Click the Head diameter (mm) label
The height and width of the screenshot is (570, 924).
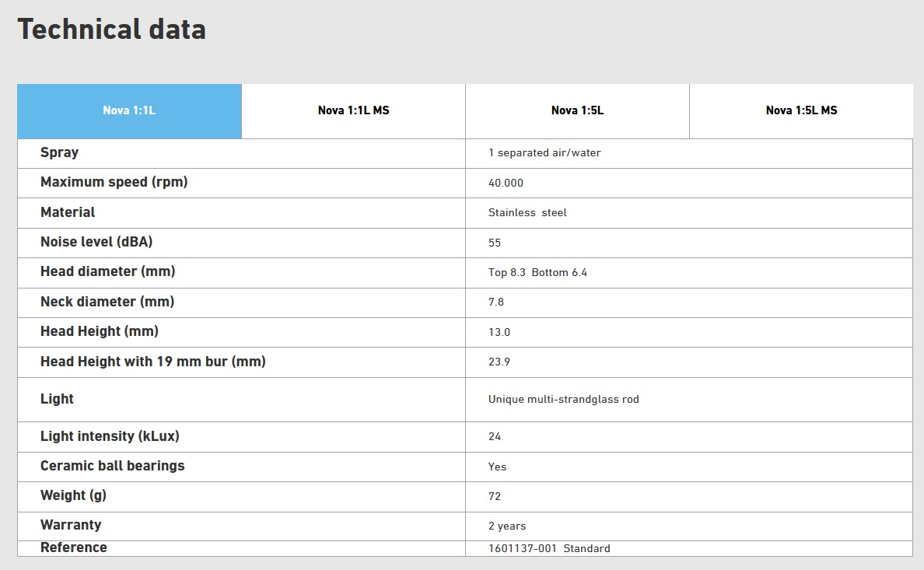click(x=108, y=271)
